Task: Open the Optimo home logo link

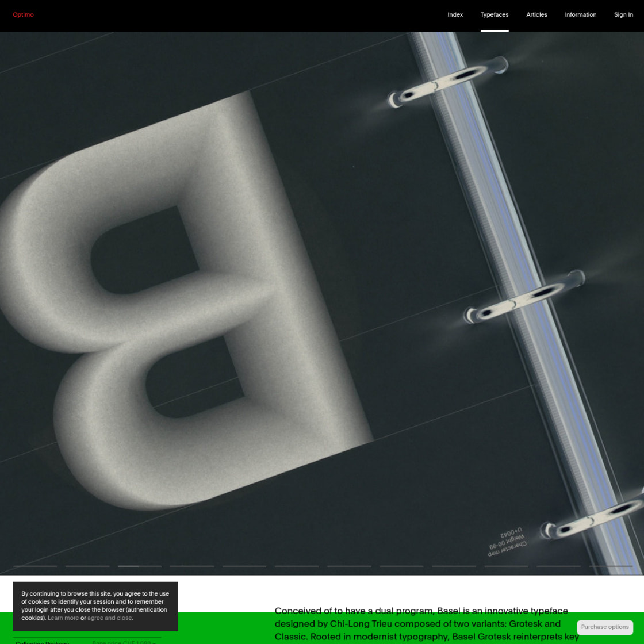Action: (23, 15)
